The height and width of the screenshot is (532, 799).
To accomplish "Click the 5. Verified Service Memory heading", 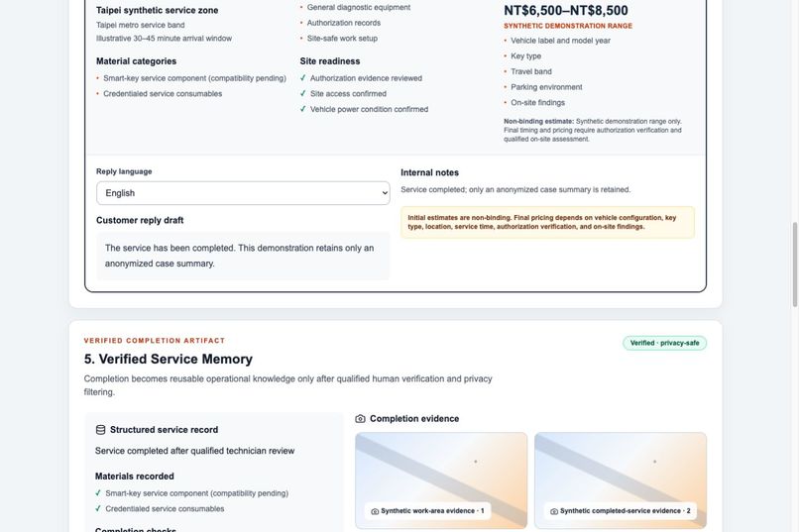I will coord(169,359).
